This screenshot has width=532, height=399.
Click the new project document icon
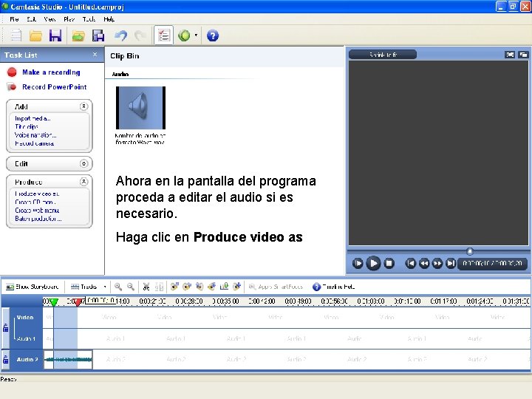[16, 35]
